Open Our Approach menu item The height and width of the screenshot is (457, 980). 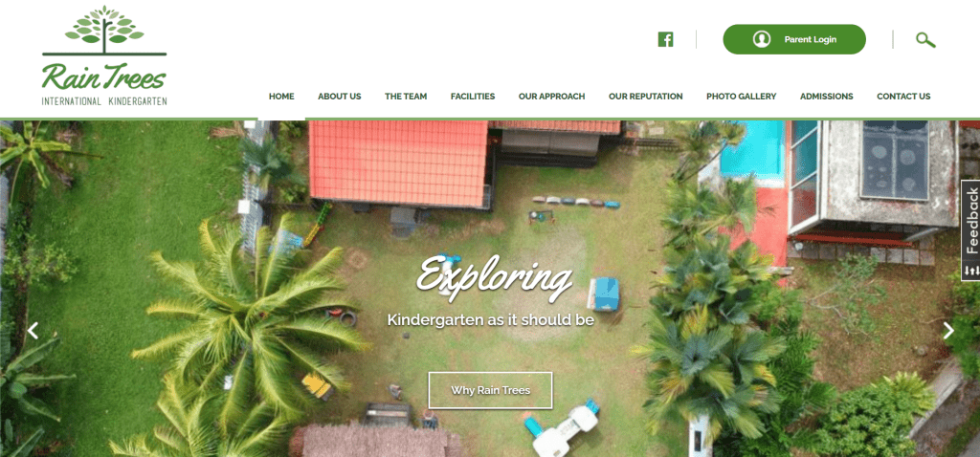point(552,97)
